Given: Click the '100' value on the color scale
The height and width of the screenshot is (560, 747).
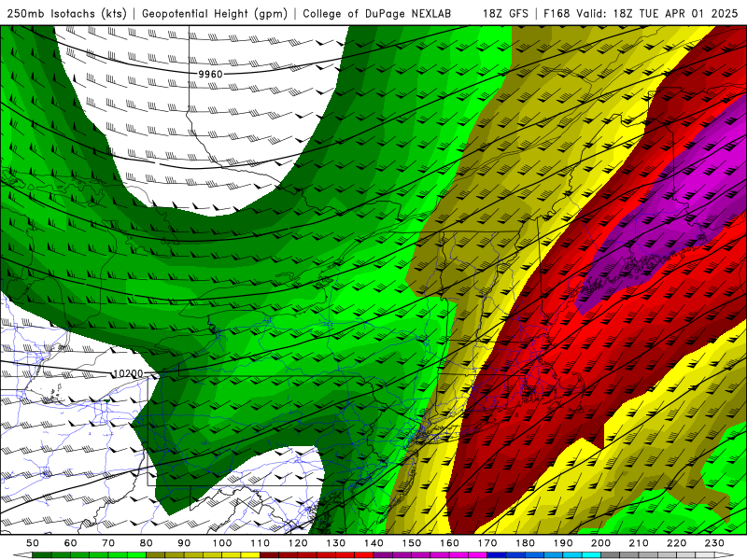Looking at the screenshot, I should [x=222, y=543].
